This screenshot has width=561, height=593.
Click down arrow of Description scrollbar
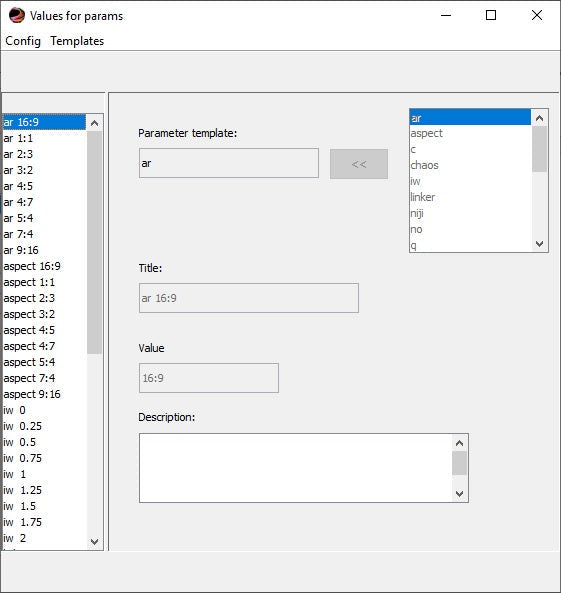click(x=460, y=494)
